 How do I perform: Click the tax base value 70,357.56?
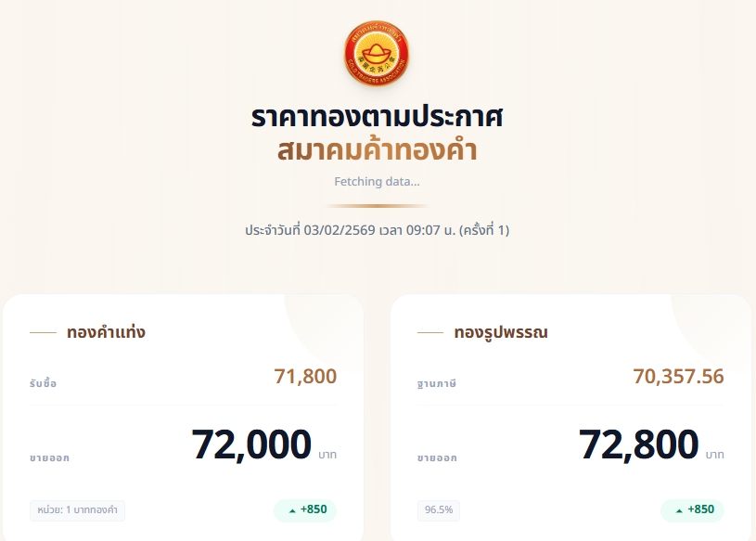(678, 377)
